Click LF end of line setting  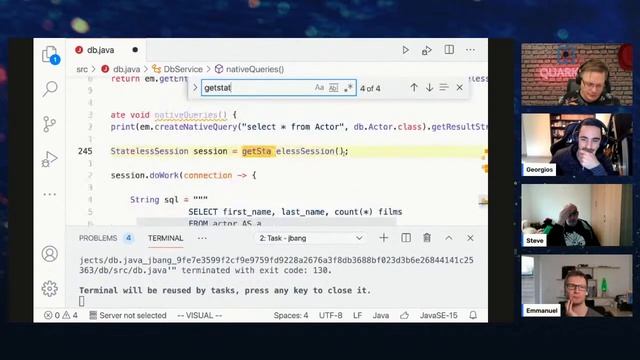point(358,316)
